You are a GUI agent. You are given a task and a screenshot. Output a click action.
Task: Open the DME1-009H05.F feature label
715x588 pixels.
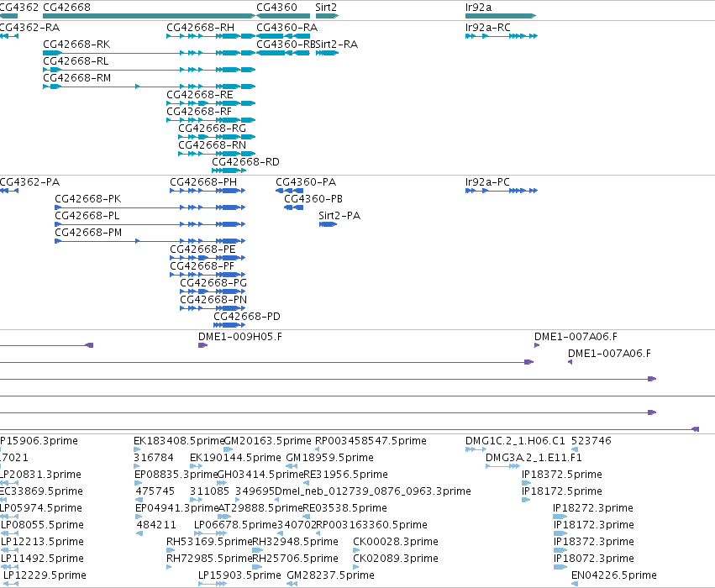tap(240, 337)
